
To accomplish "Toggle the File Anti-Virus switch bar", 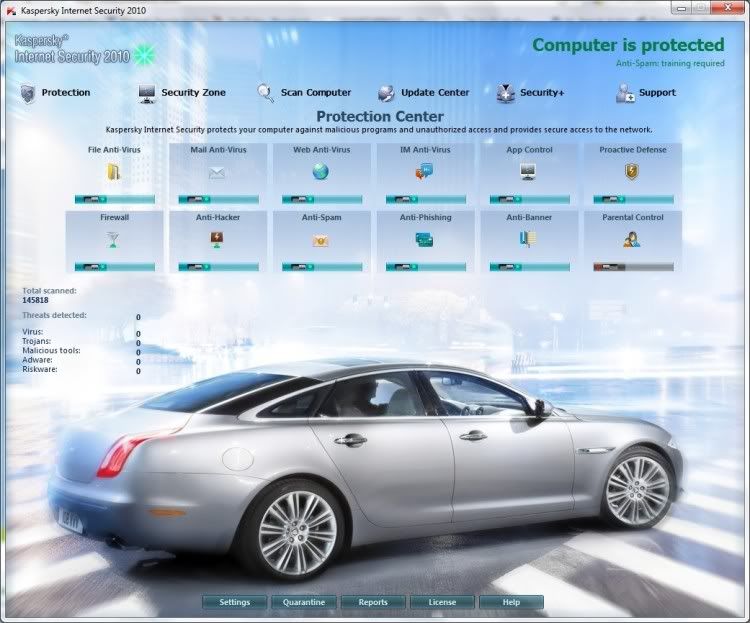I will [x=115, y=199].
